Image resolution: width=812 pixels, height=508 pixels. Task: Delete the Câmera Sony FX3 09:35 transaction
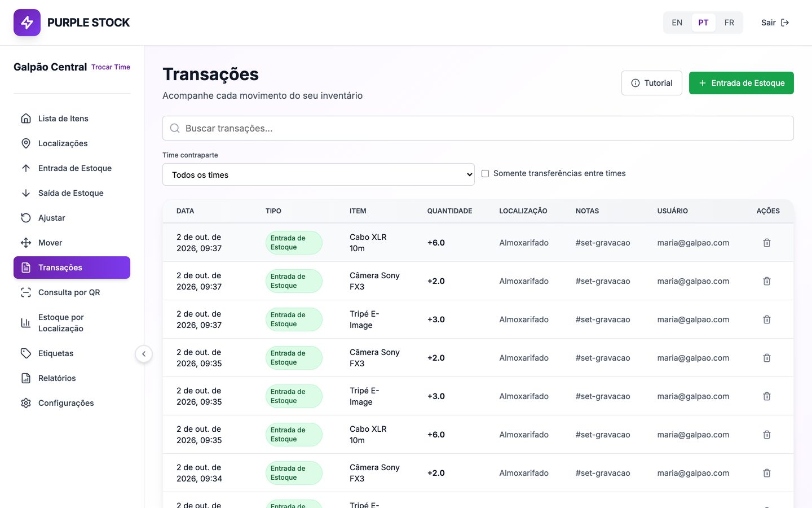tap(767, 358)
